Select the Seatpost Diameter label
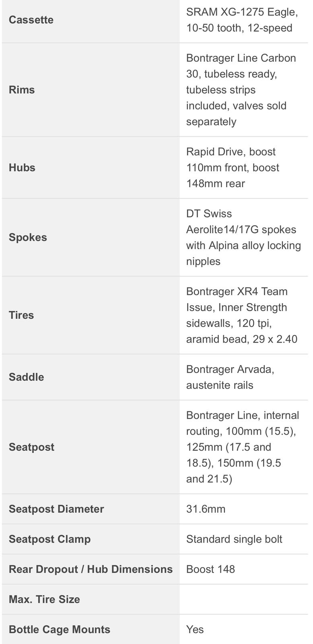The height and width of the screenshot is (644, 313). click(x=56, y=509)
